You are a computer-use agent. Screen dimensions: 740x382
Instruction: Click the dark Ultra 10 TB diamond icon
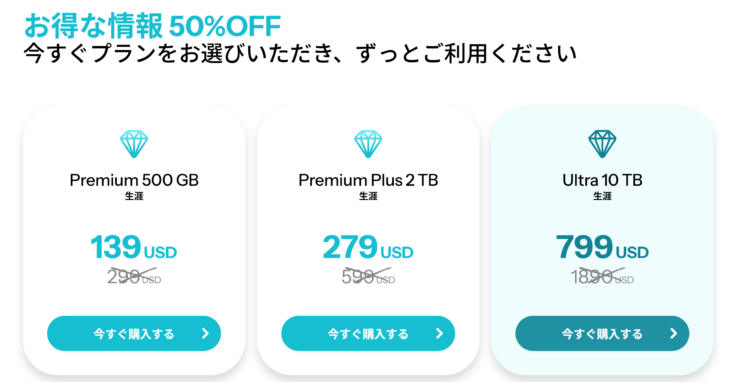(x=602, y=144)
